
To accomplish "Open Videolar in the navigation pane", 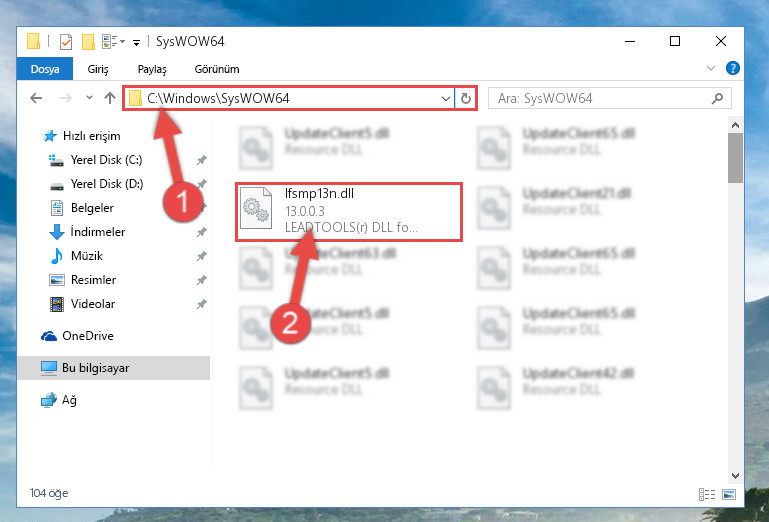I will click(93, 304).
